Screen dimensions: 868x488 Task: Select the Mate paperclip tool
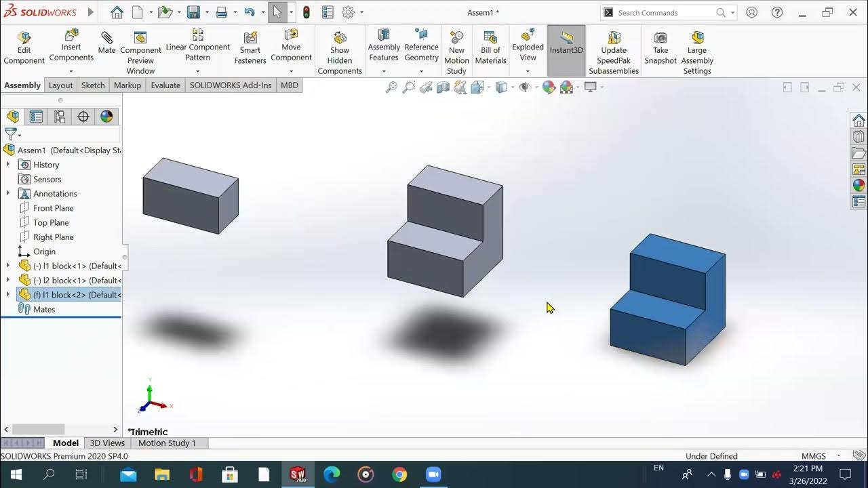[x=106, y=42]
